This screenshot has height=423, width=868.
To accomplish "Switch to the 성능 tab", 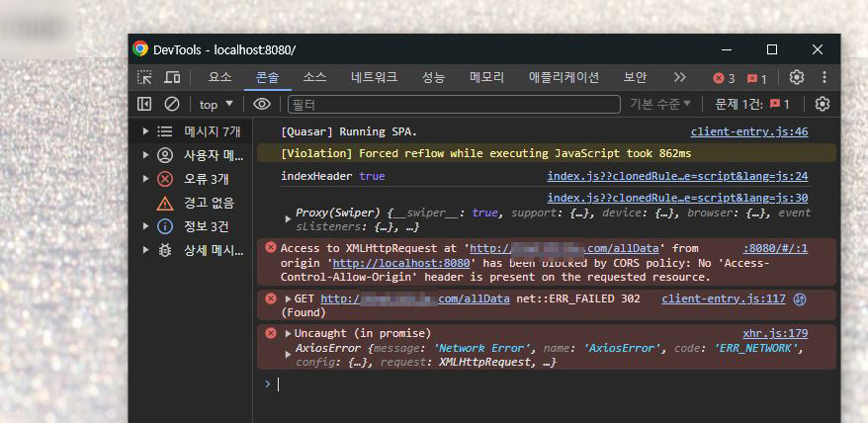I will (433, 77).
